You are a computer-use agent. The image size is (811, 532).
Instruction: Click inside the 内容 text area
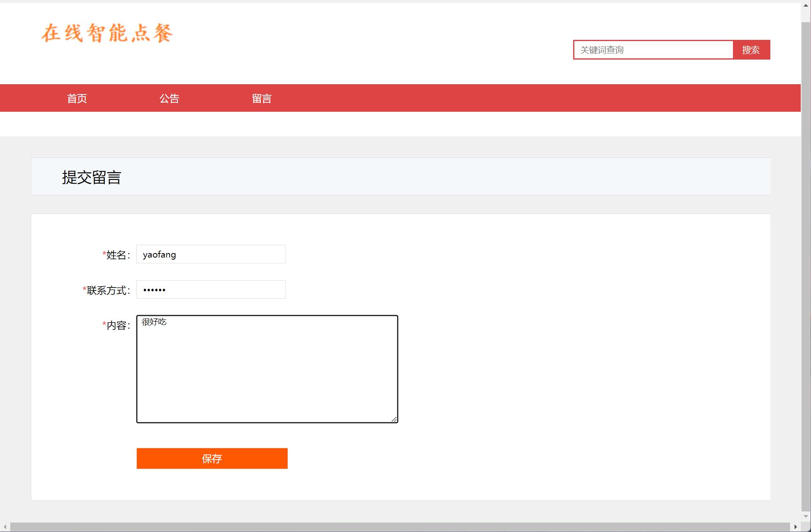[267, 369]
